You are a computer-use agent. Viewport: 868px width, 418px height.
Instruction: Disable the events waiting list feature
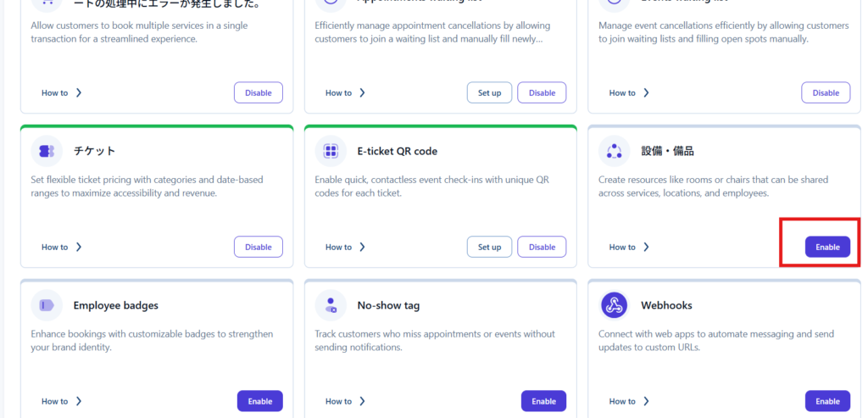point(826,92)
